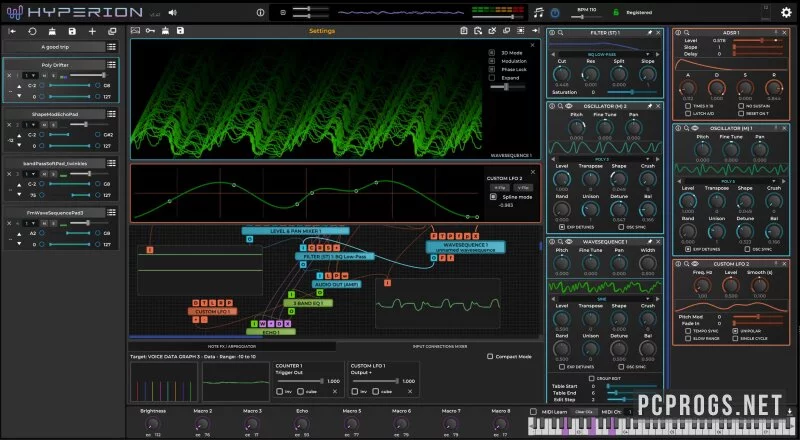Open the list menu for ShapeModEchoPad layer
The width and height of the screenshot is (800, 440).
111,114
